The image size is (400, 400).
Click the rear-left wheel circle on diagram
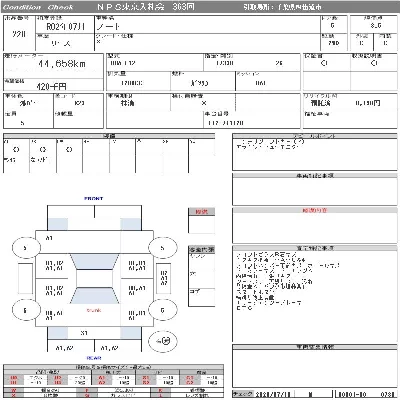[x=26, y=310]
